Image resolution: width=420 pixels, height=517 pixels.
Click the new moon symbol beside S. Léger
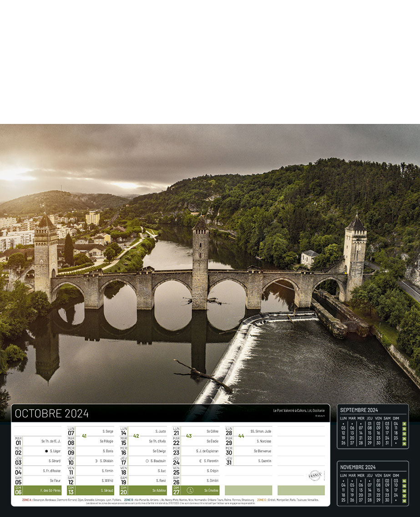click(x=46, y=451)
